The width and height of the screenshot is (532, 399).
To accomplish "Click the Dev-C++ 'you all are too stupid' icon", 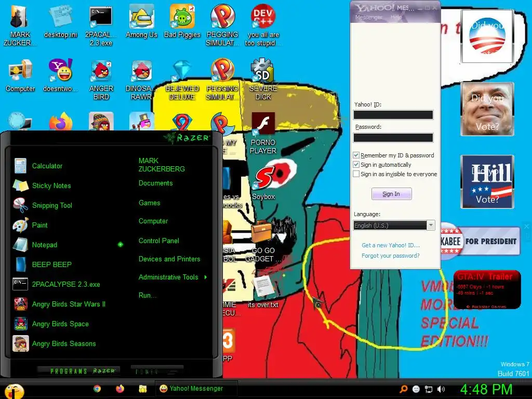I will [x=263, y=25].
